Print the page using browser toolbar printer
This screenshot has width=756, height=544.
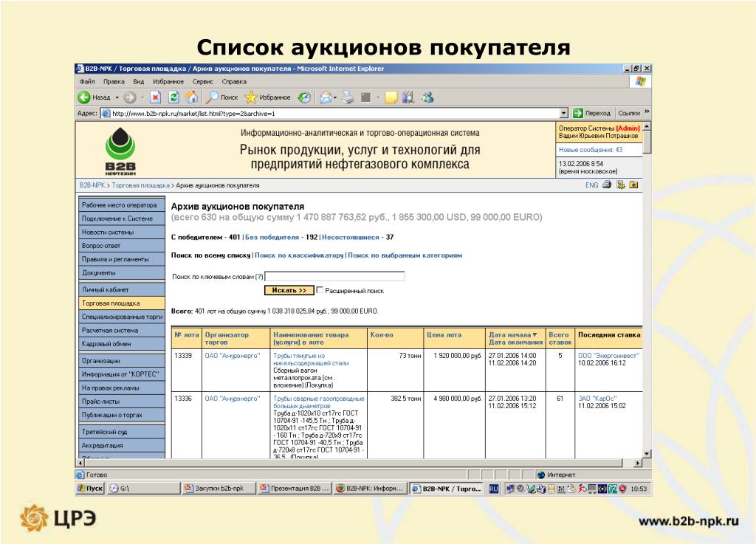coord(348,97)
